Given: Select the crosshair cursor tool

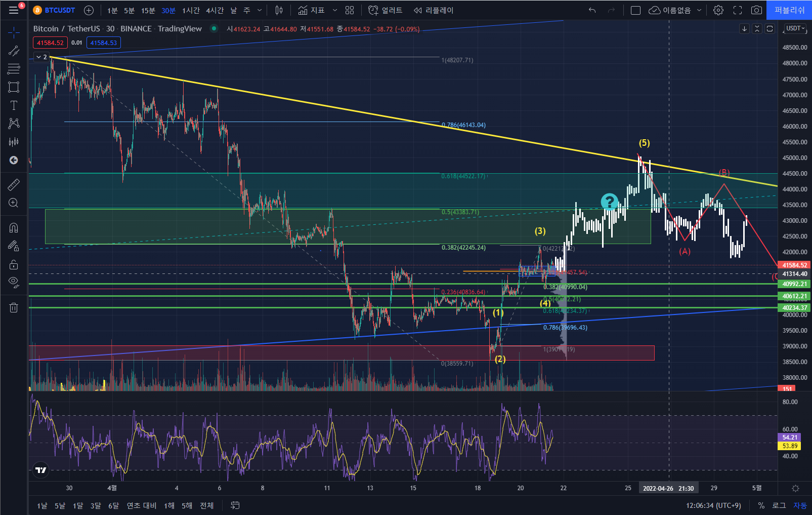Looking at the screenshot, I should tap(14, 32).
